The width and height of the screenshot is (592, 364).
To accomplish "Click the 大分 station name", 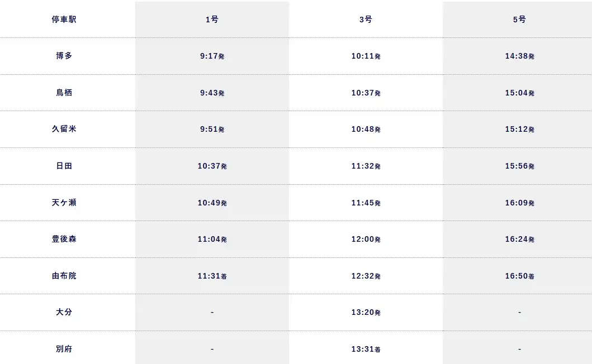I will (64, 312).
